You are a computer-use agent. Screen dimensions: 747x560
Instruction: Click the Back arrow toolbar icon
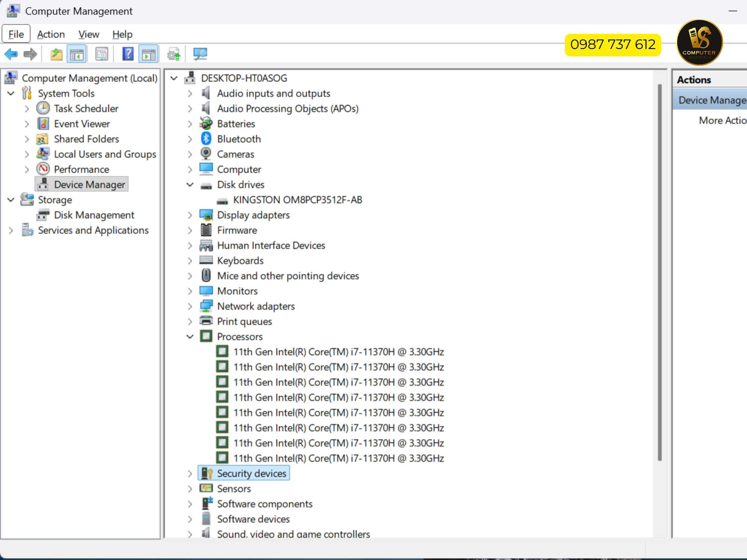pyautogui.click(x=11, y=54)
